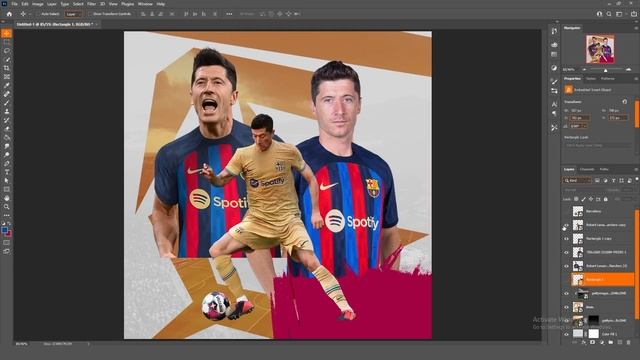640x360 pixels.
Task: Select the Eyedropper tool
Action: [7, 85]
